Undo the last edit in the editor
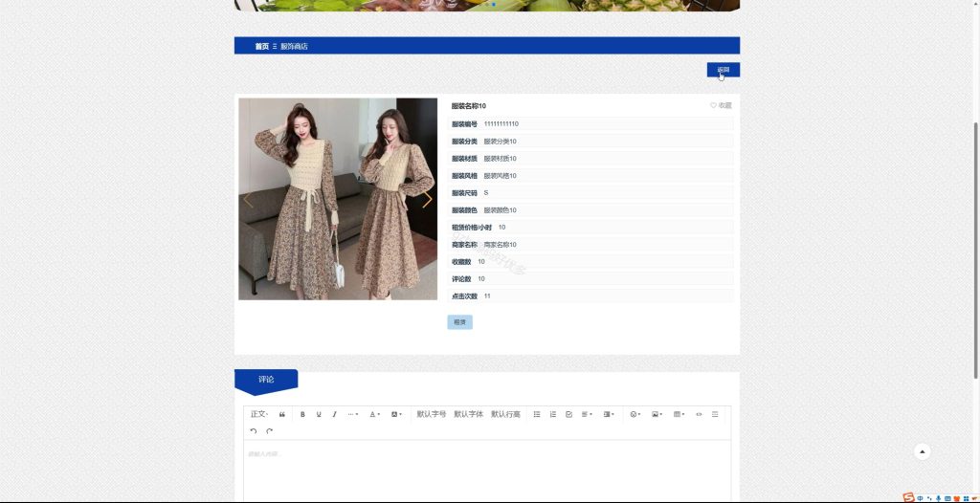The image size is (980, 503). tap(253, 431)
